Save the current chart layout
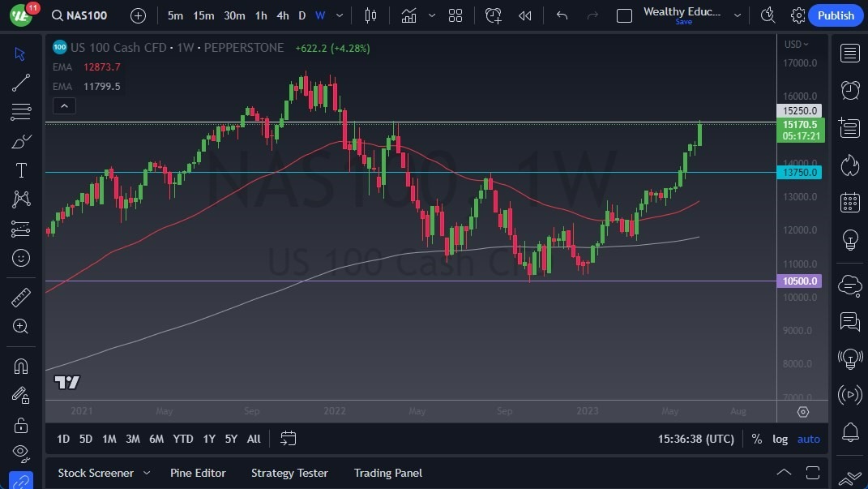The height and width of the screenshot is (489, 868). (683, 22)
